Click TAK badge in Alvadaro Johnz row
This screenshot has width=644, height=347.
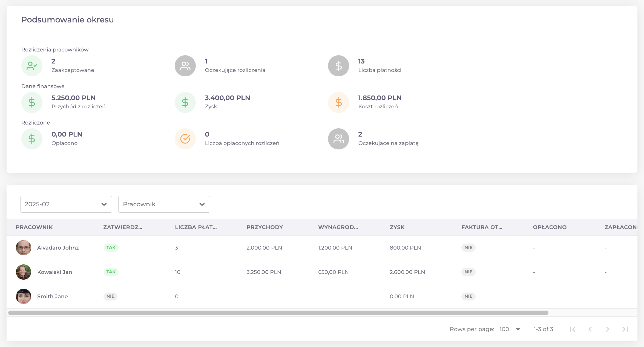111,247
